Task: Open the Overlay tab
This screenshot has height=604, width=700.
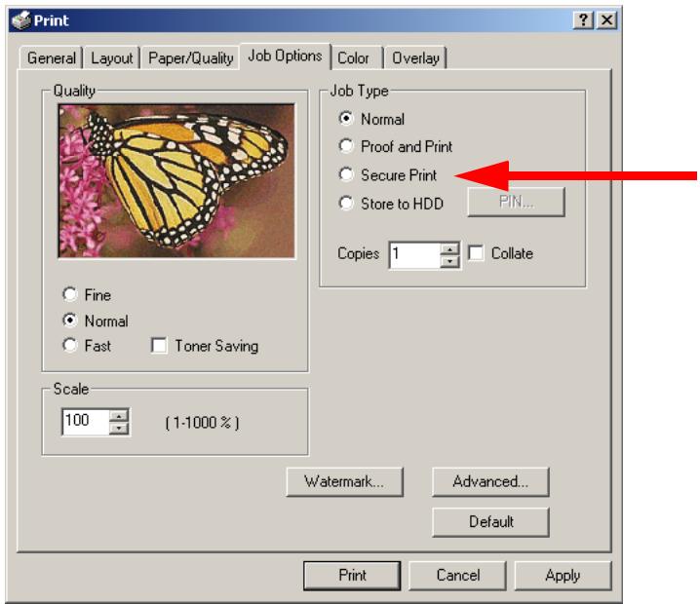Action: tap(415, 58)
